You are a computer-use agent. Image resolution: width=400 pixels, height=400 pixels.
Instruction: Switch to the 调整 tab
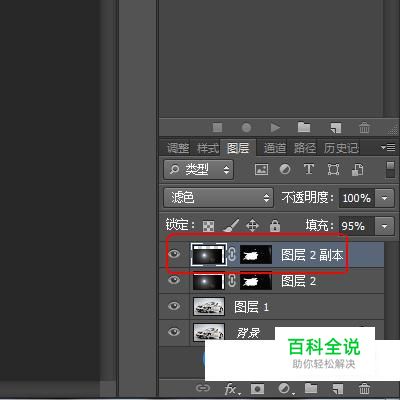point(178,148)
